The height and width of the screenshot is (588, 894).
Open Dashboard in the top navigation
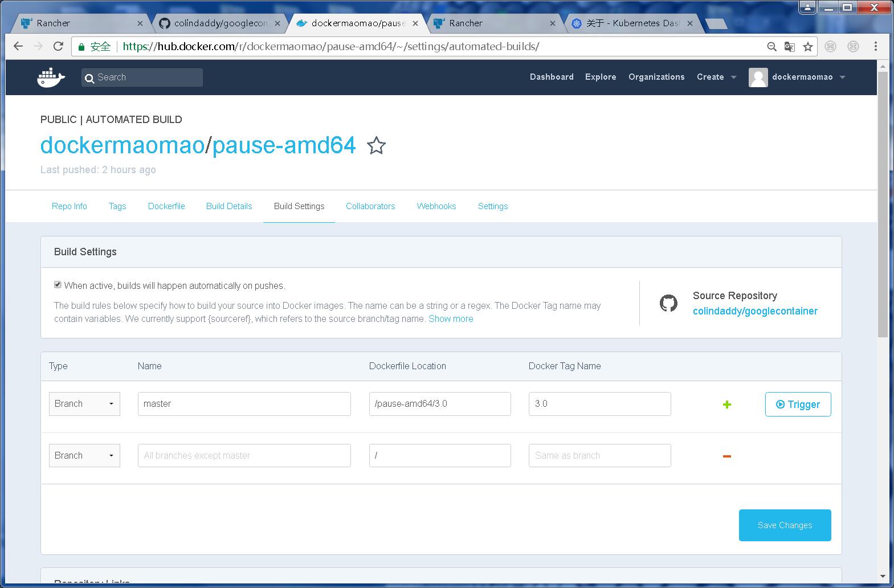pyautogui.click(x=552, y=77)
